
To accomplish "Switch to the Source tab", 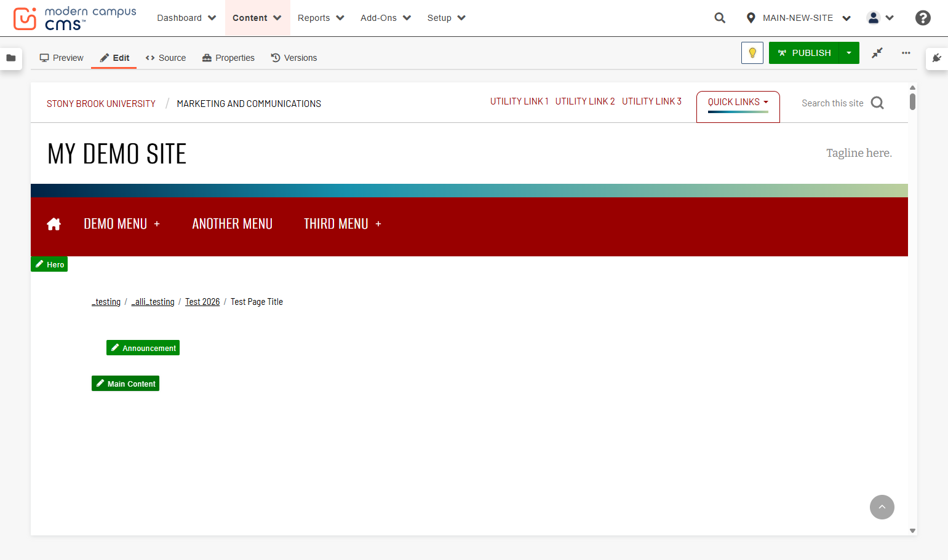I will pos(165,58).
